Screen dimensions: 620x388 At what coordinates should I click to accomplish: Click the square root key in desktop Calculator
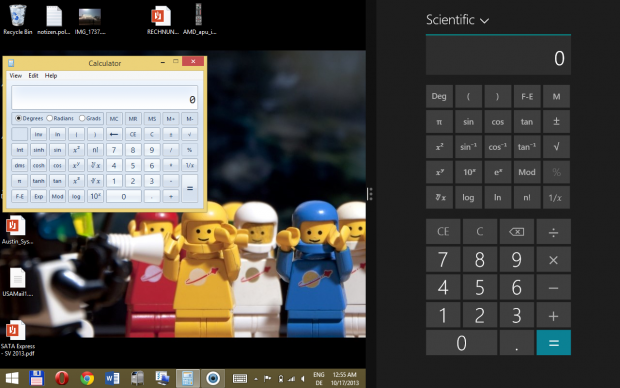point(190,134)
